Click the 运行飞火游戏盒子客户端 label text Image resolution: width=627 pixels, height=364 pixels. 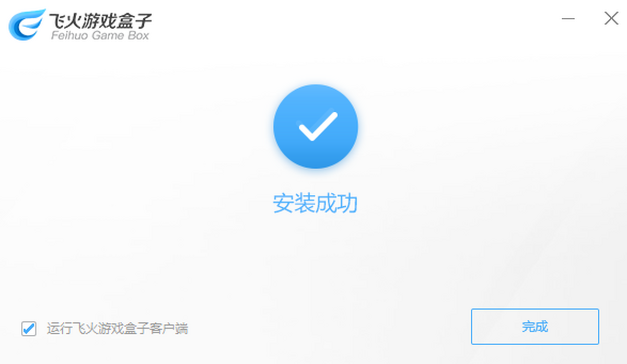click(x=118, y=328)
